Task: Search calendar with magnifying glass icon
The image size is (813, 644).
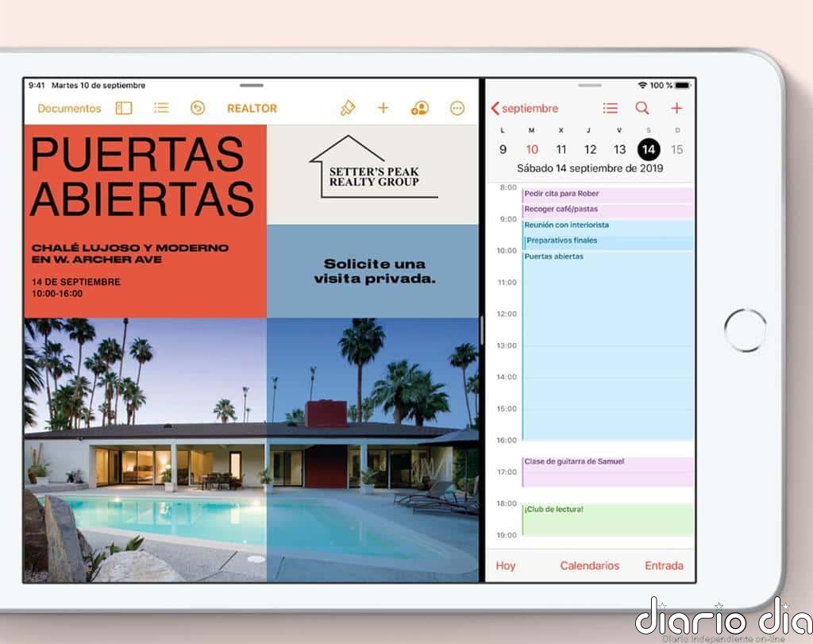Action: [x=642, y=108]
